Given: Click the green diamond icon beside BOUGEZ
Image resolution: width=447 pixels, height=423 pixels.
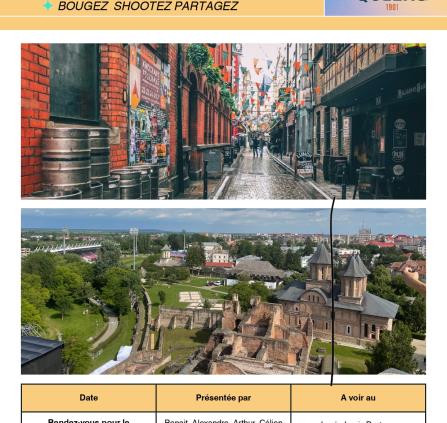Looking at the screenshot, I should [48, 5].
